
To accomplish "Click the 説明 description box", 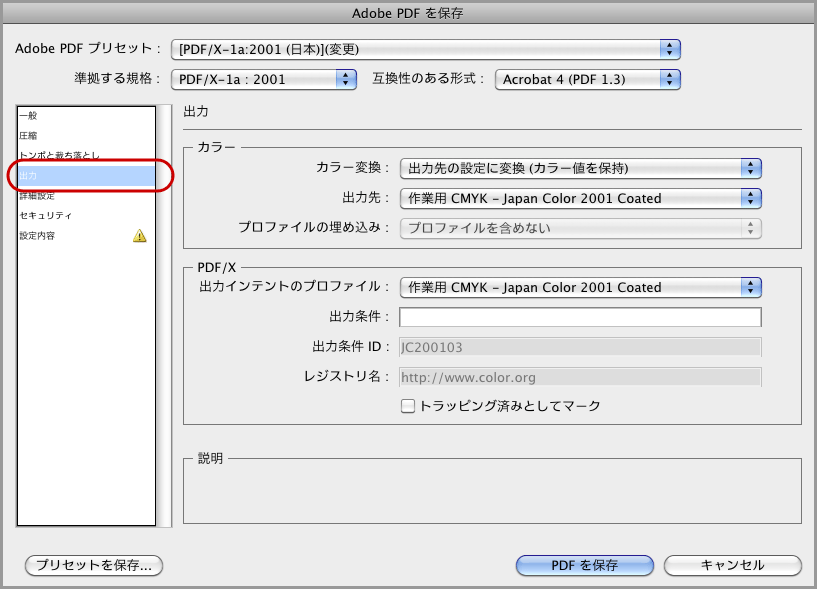I will point(492,491).
